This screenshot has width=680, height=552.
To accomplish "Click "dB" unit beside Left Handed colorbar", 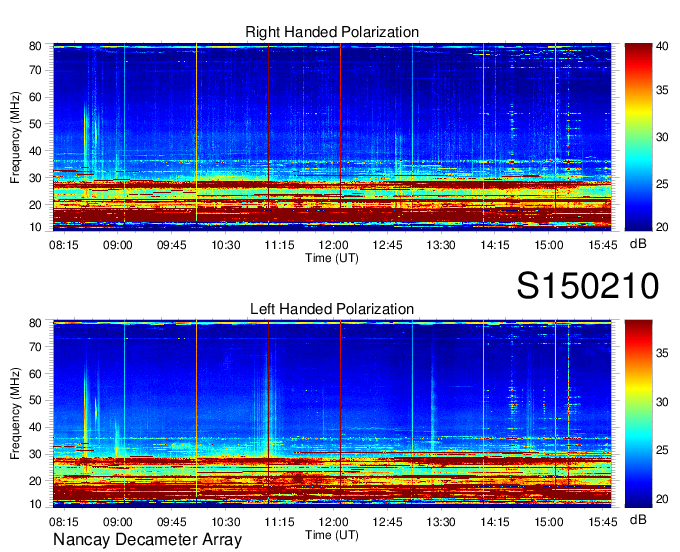I will (638, 519).
